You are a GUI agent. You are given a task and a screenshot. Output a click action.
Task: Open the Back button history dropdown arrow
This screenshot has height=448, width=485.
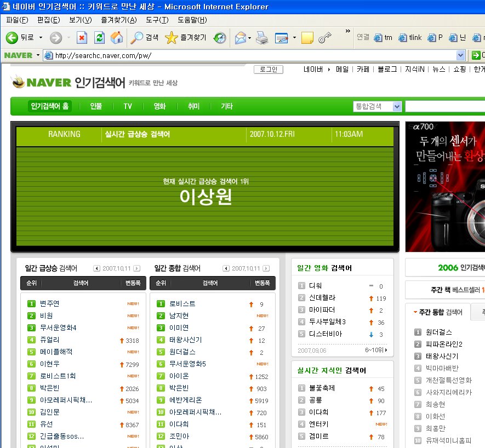41,38
